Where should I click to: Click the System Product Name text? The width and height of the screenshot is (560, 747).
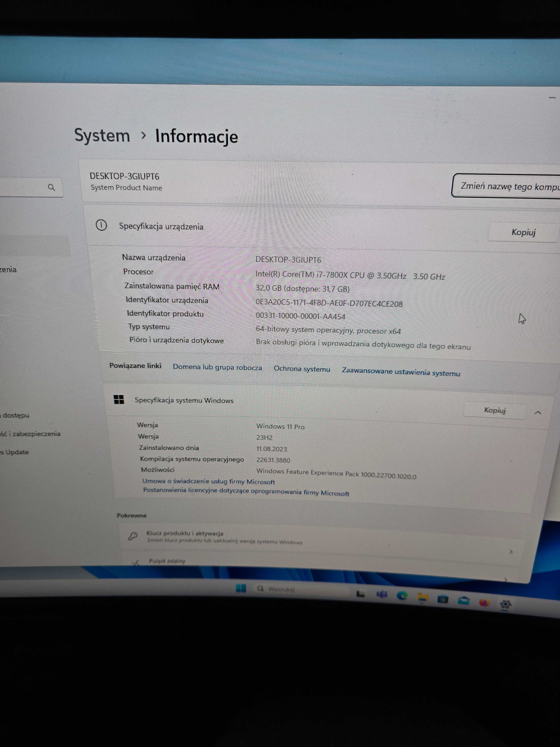pyautogui.click(x=126, y=187)
